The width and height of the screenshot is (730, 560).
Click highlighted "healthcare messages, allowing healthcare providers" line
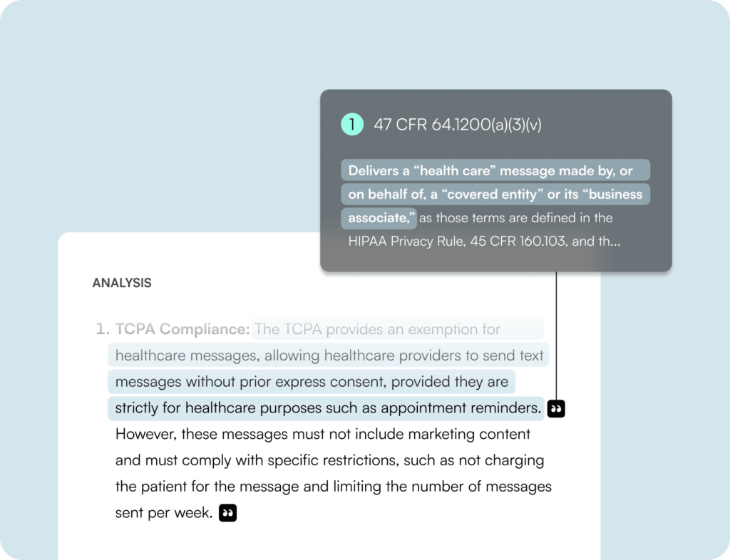329,356
